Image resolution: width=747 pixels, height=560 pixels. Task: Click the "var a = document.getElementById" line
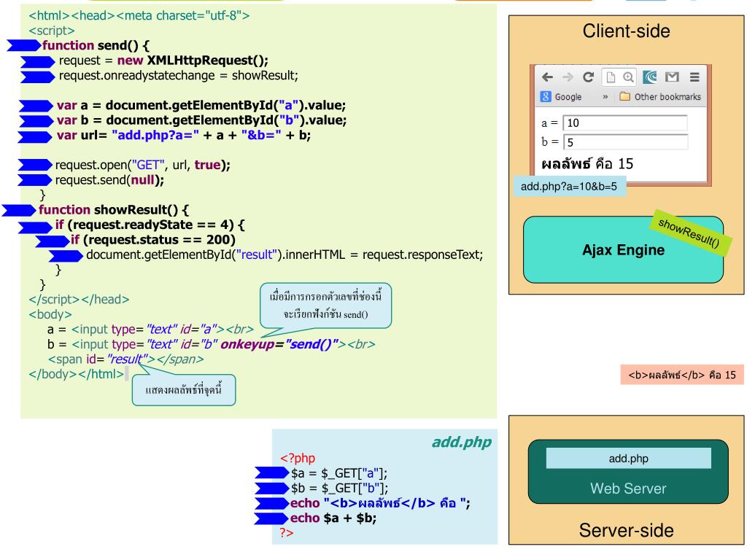pos(201,105)
